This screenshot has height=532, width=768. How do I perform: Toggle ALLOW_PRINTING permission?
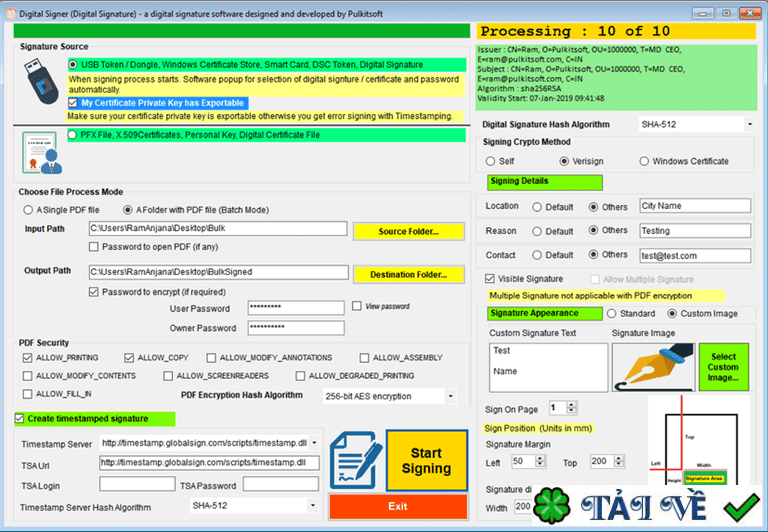(27, 358)
